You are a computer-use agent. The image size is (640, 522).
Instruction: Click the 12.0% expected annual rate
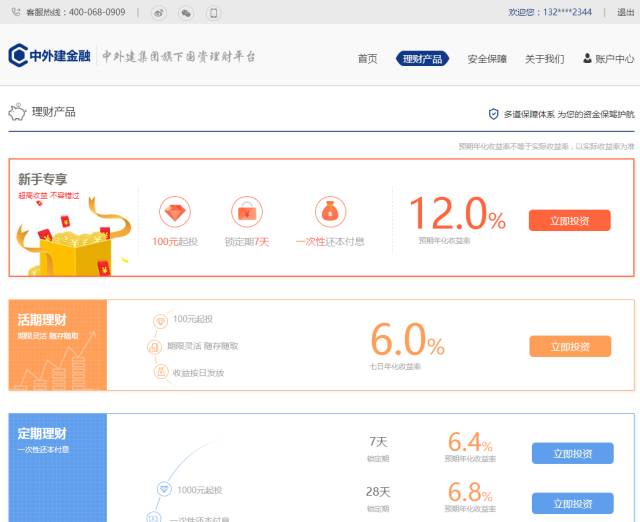tap(458, 214)
